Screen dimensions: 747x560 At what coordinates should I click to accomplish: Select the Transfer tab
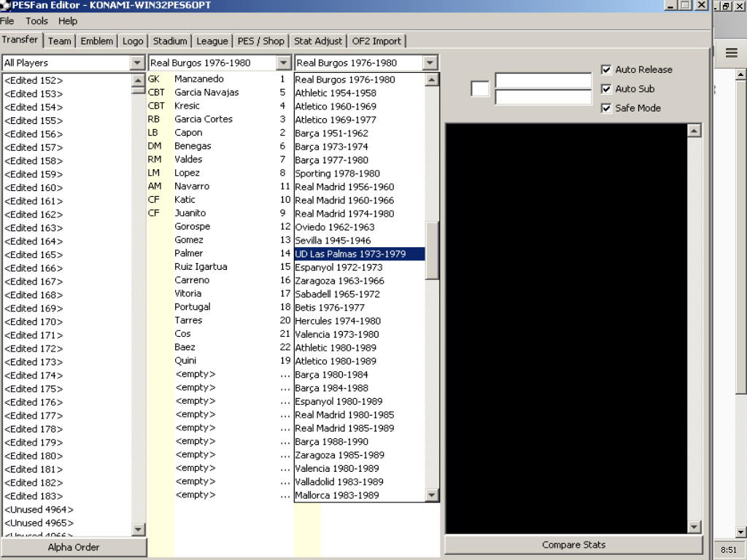(x=20, y=39)
